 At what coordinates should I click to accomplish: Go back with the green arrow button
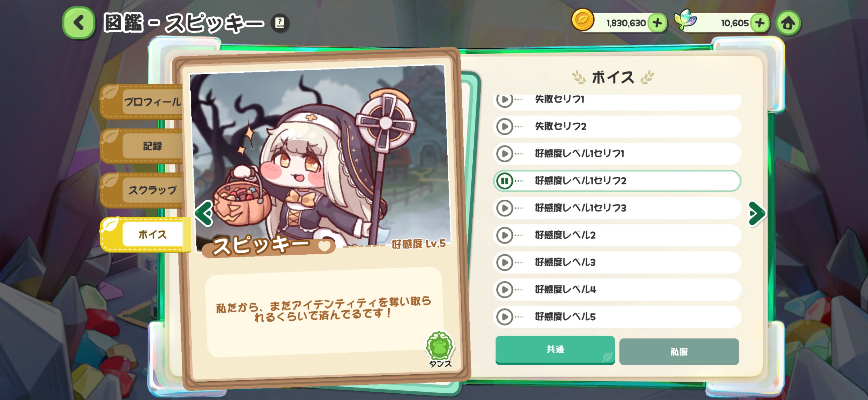78,23
